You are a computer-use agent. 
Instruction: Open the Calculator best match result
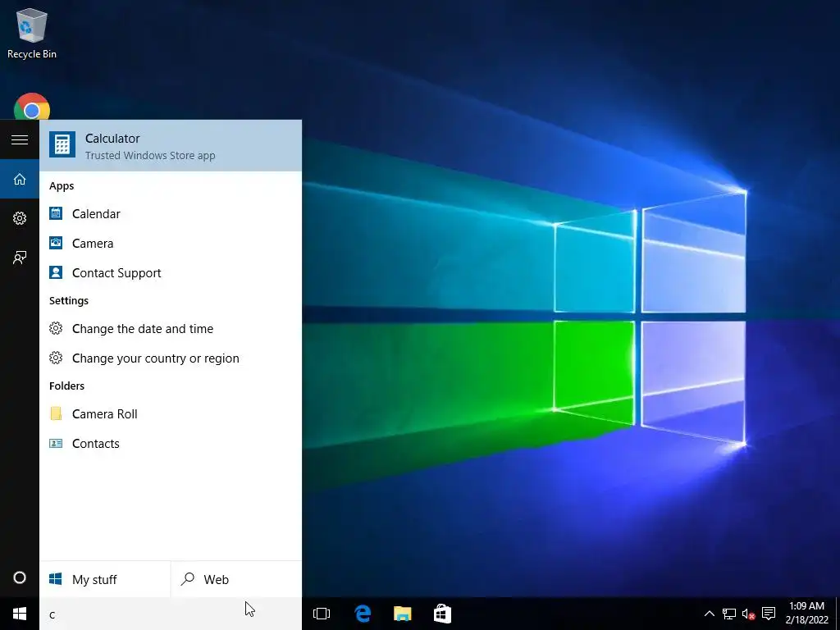171,146
